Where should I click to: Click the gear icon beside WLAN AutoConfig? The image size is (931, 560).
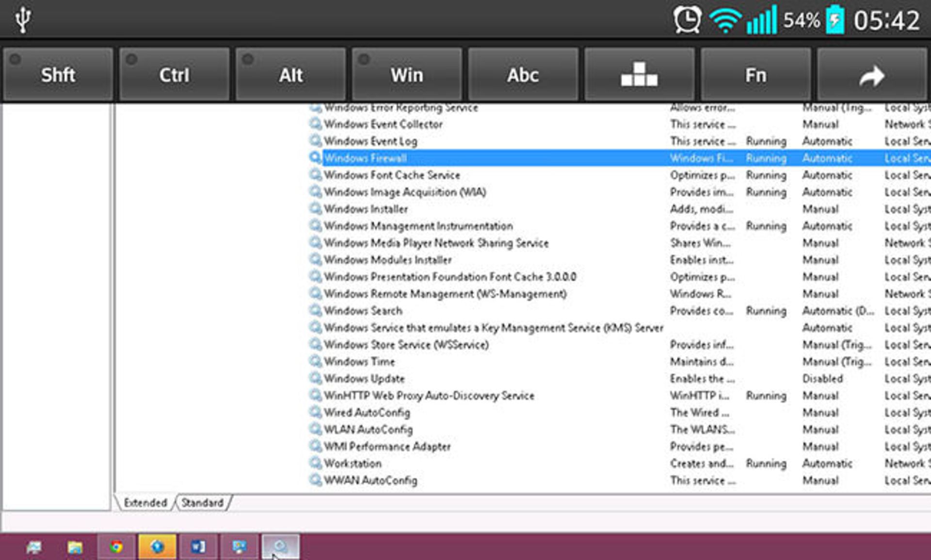click(x=316, y=430)
